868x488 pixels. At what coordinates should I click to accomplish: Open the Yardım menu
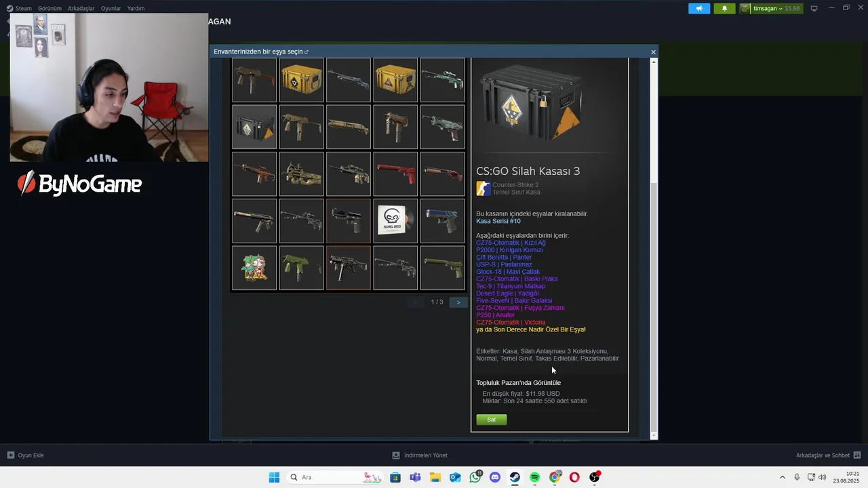click(x=136, y=8)
